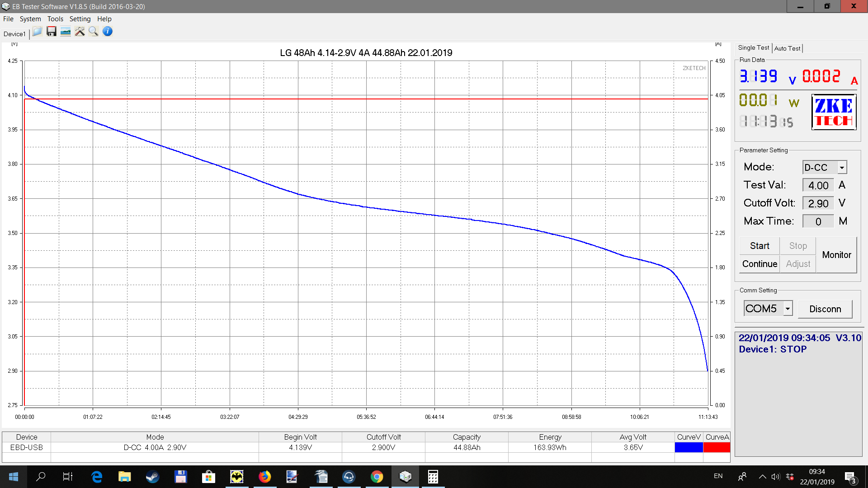The height and width of the screenshot is (488, 868).
Task: Open the Chrome taskbar icon
Action: 377,477
